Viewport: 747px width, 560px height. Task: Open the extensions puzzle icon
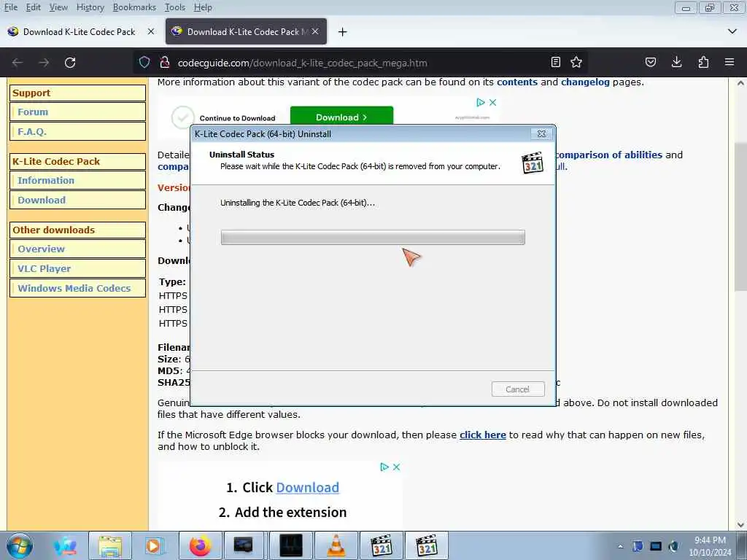[703, 63]
